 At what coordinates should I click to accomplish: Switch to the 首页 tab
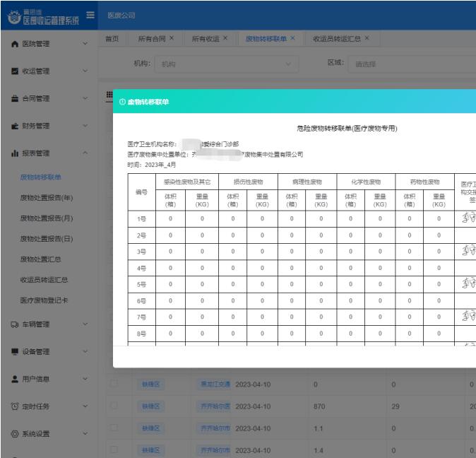click(x=112, y=38)
